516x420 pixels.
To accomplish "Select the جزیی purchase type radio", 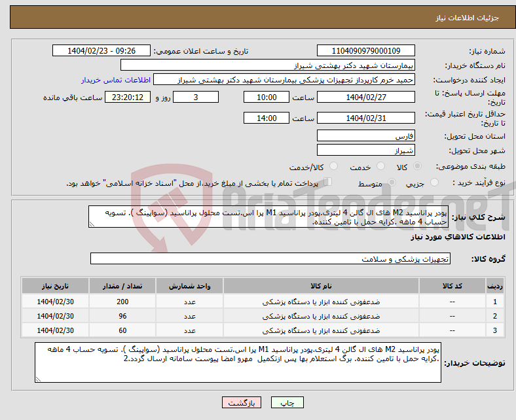I will [x=434, y=183].
